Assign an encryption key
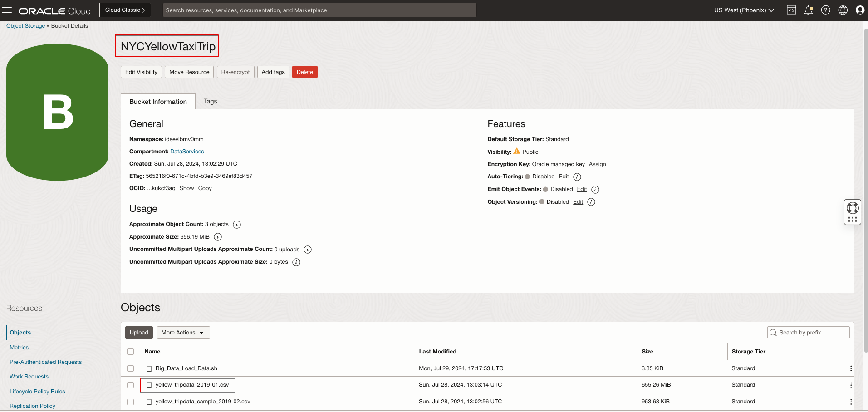868x412 pixels. (x=597, y=164)
